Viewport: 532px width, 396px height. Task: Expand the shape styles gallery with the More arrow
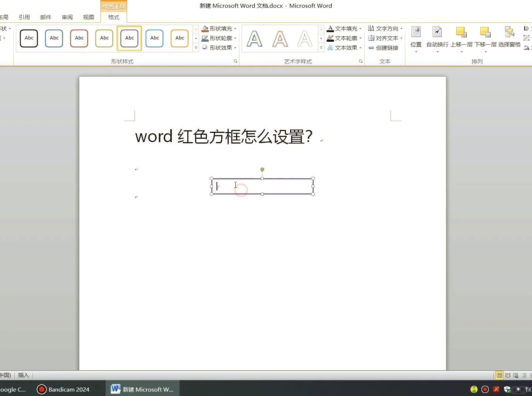point(196,48)
